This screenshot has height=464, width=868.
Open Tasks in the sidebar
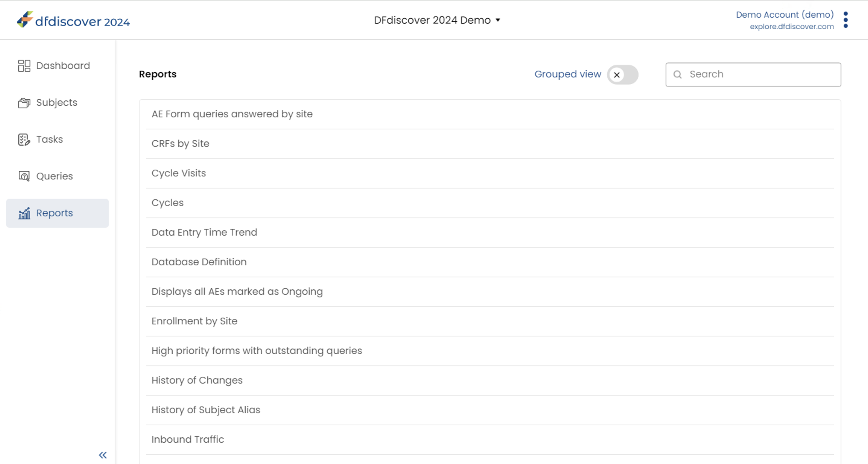point(57,139)
